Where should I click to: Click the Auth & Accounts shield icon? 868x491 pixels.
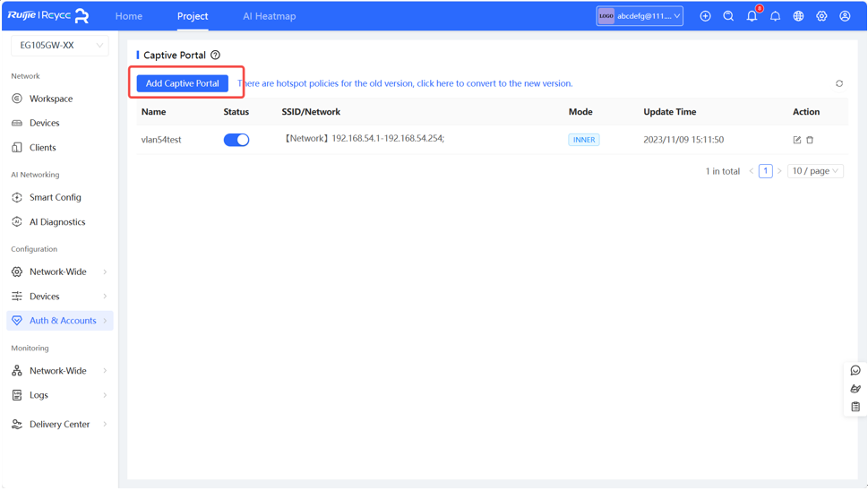click(x=17, y=321)
